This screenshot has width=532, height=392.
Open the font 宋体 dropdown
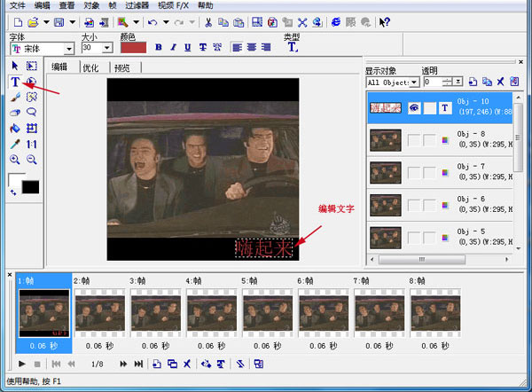tap(69, 49)
